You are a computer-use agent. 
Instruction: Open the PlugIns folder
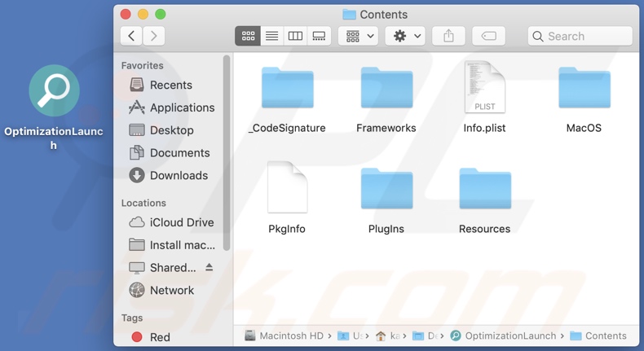[x=386, y=190]
